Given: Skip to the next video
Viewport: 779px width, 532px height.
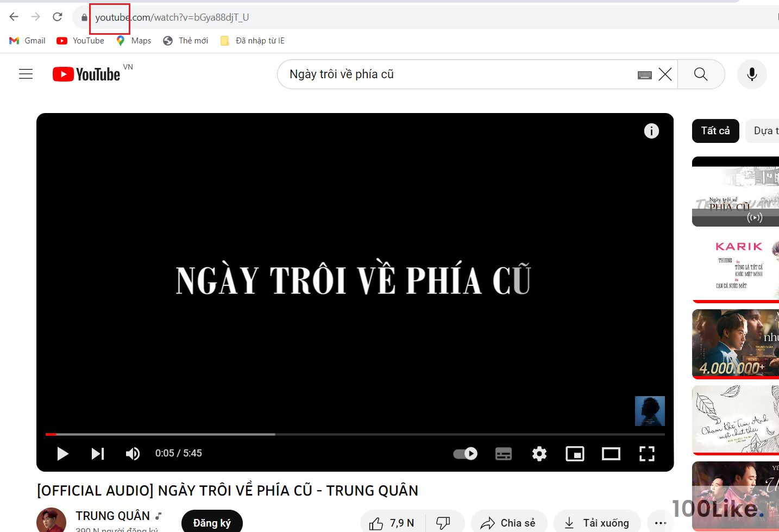Looking at the screenshot, I should [x=98, y=454].
